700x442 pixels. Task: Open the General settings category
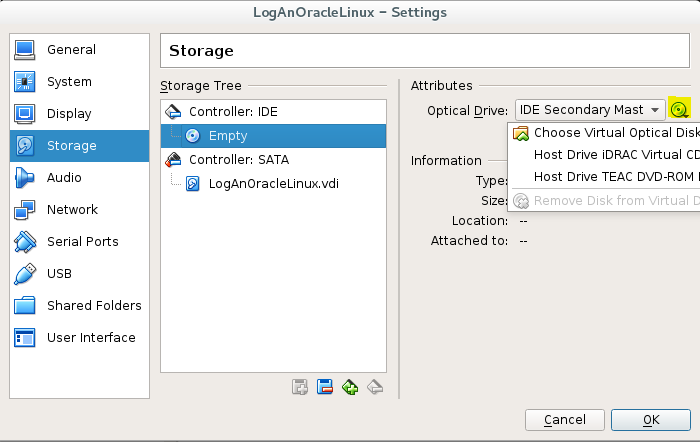pos(79,50)
